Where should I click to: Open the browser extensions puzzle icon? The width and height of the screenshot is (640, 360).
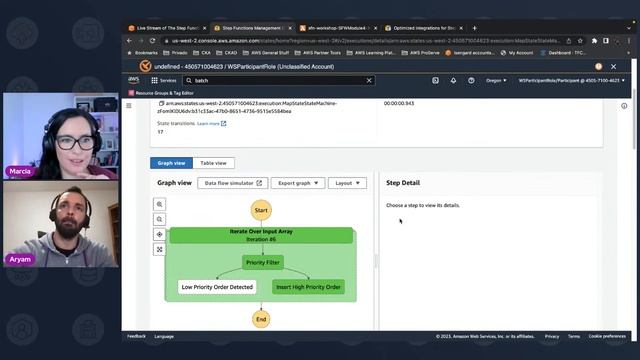[x=594, y=41]
